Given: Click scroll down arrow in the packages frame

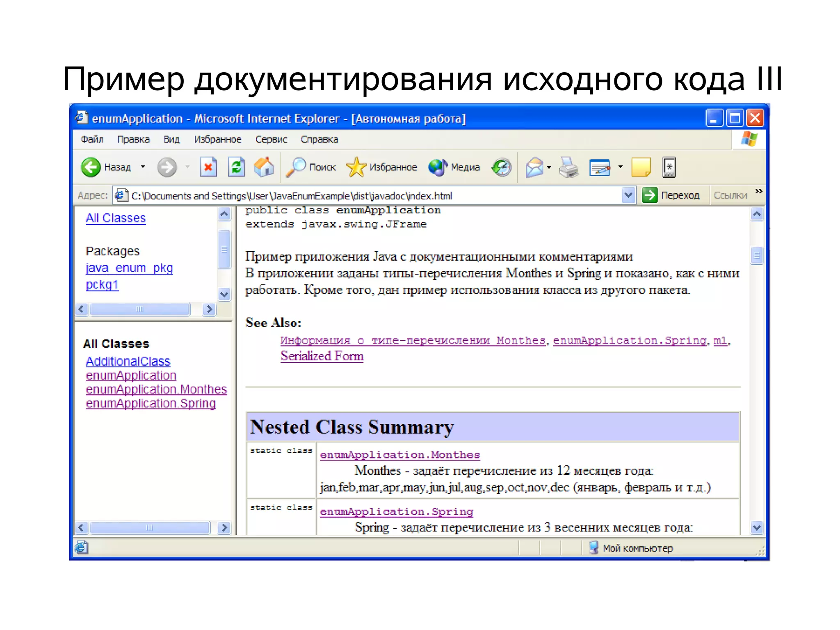Looking at the screenshot, I should 224,294.
